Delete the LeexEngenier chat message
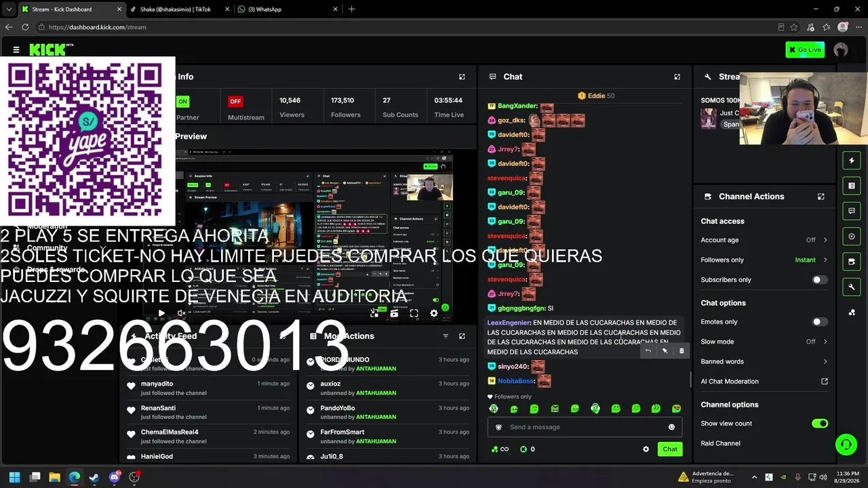 (x=682, y=350)
